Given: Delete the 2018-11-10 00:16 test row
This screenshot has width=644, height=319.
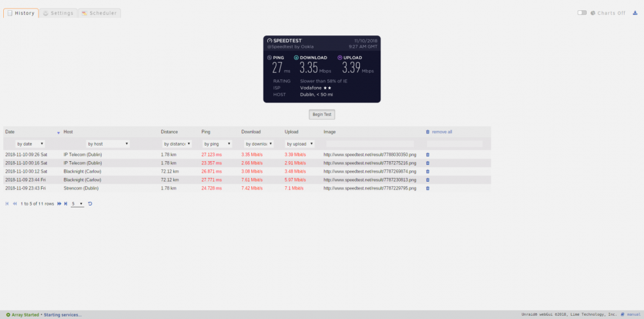Looking at the screenshot, I should coord(428,163).
